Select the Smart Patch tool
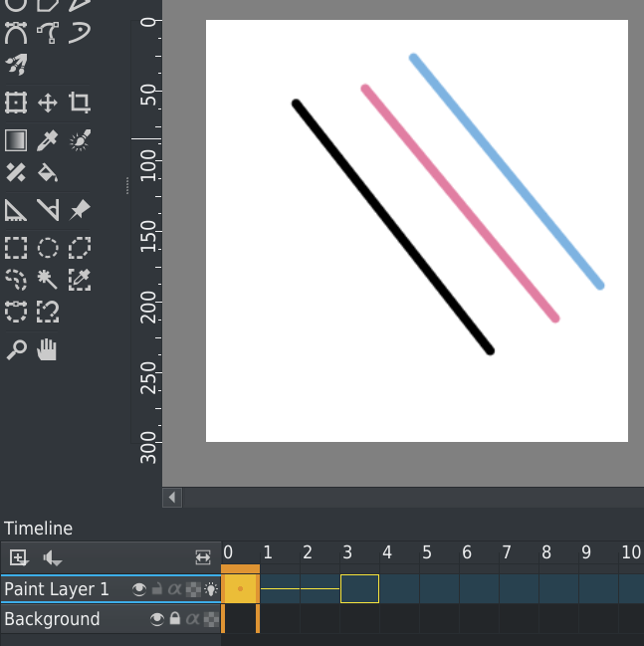 (16, 172)
